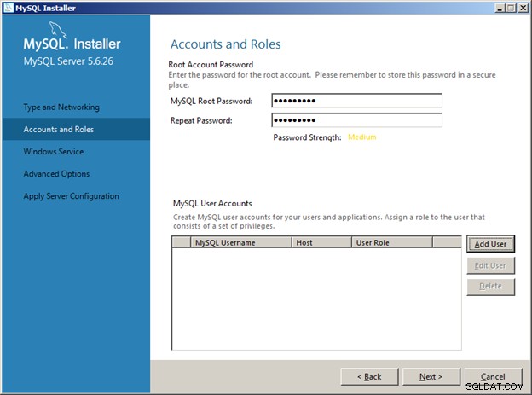The width and height of the screenshot is (532, 395).
Task: Click the Edit User button
Action: click(x=490, y=265)
